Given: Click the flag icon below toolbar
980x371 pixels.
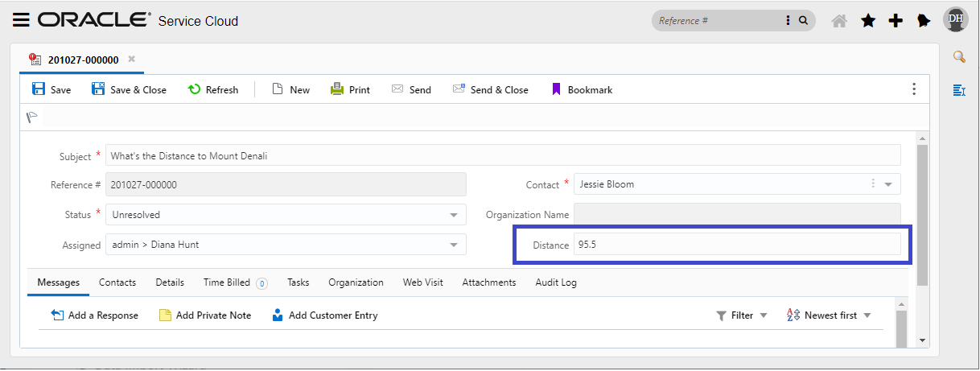Looking at the screenshot, I should [32, 117].
